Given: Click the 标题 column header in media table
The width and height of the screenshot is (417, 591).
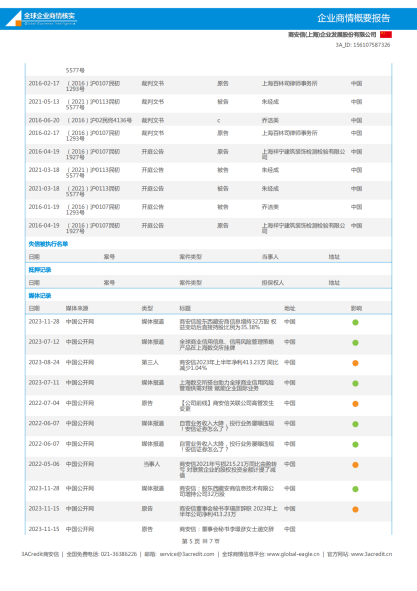Looking at the screenshot, I should 185,308.
